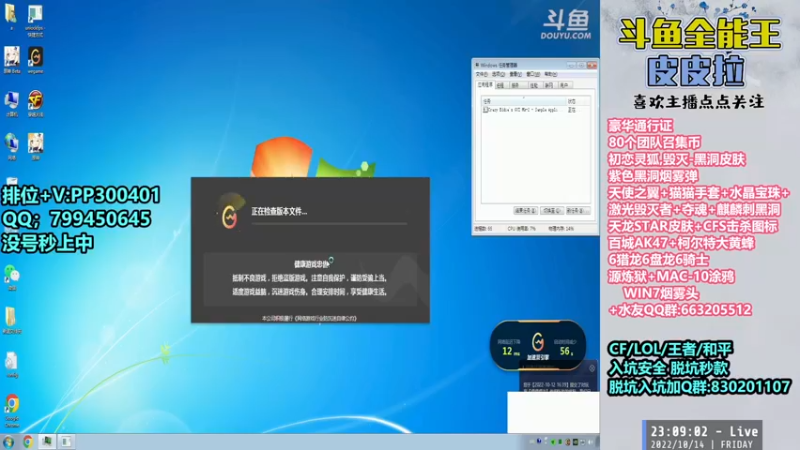Open the 网络游戏行业防沉迷自律公约 link

click(326, 318)
